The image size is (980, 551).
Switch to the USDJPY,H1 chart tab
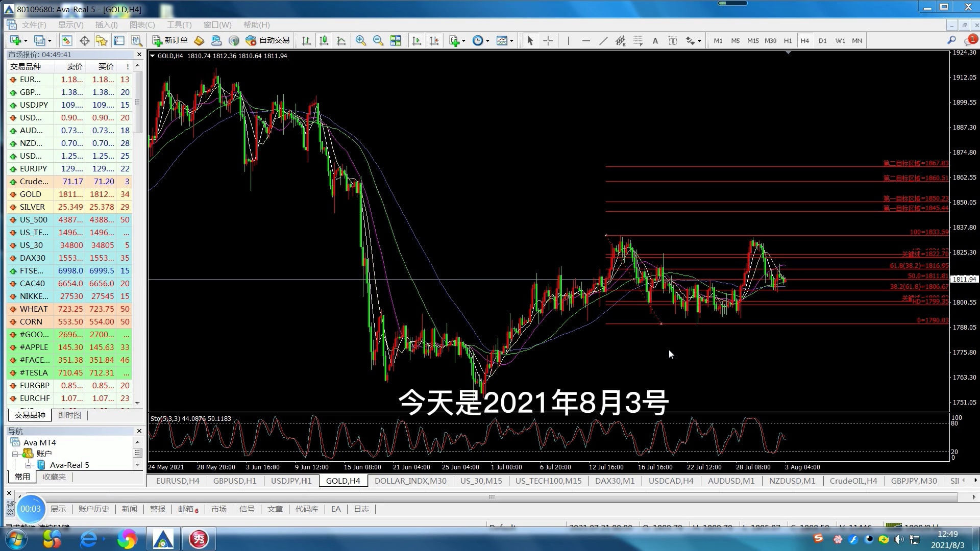click(x=291, y=481)
